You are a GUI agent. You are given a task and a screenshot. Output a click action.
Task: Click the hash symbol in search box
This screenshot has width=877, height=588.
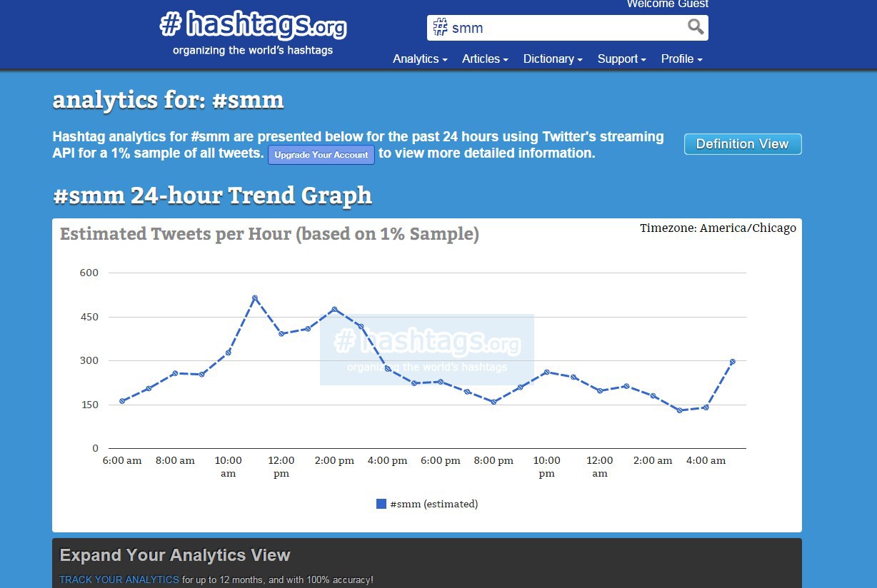point(440,28)
